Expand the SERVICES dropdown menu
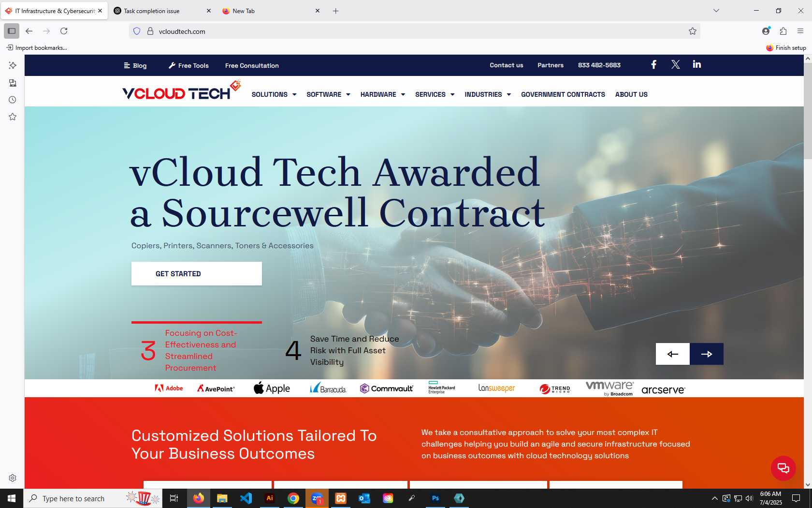 click(435, 94)
